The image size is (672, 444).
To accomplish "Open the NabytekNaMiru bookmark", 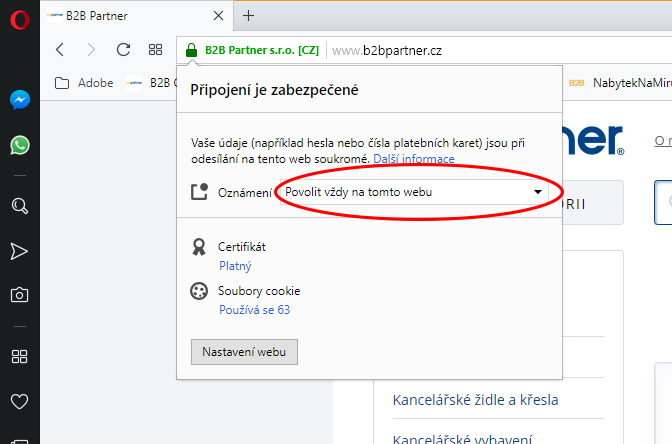I will [x=620, y=83].
